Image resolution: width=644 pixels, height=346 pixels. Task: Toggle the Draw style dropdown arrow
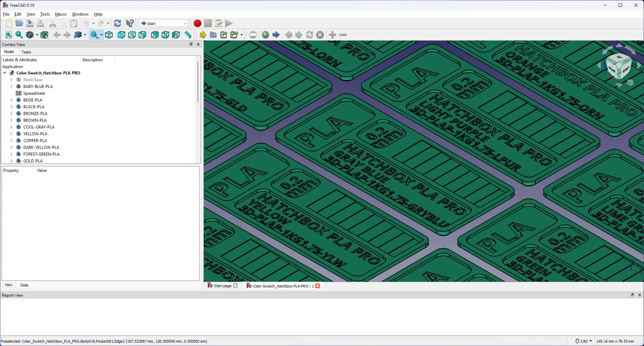[x=37, y=35]
